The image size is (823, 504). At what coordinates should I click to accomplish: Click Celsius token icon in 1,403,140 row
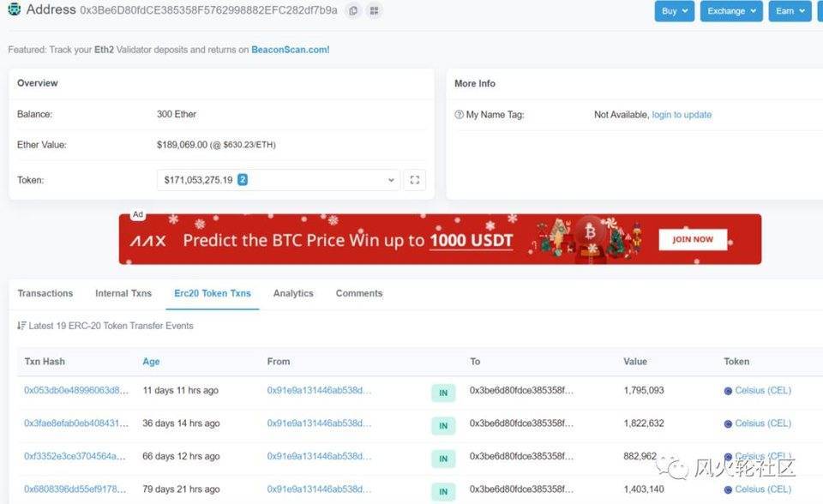(728, 489)
